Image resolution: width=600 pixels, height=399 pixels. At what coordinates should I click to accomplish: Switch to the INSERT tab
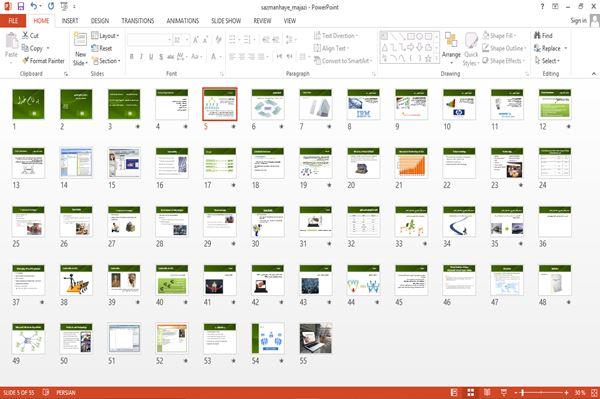[x=70, y=21]
